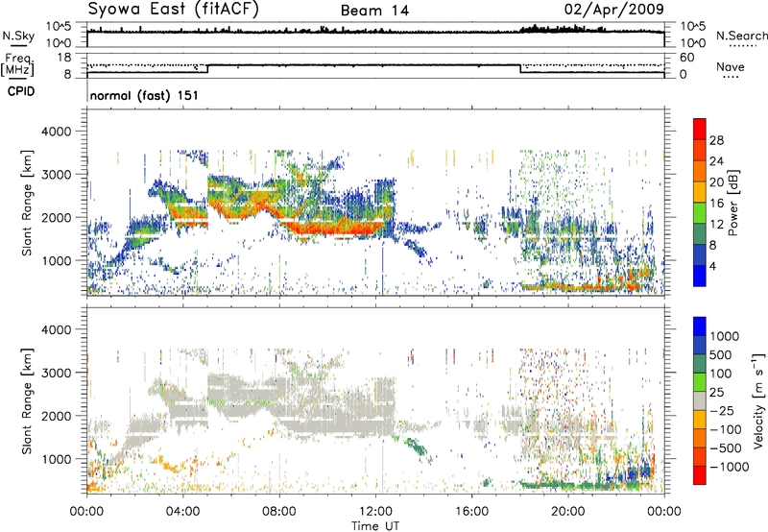Image resolution: width=768 pixels, height=532 pixels.
Task: Click the frequency step-down at 18:00 UT
Action: 520,69
